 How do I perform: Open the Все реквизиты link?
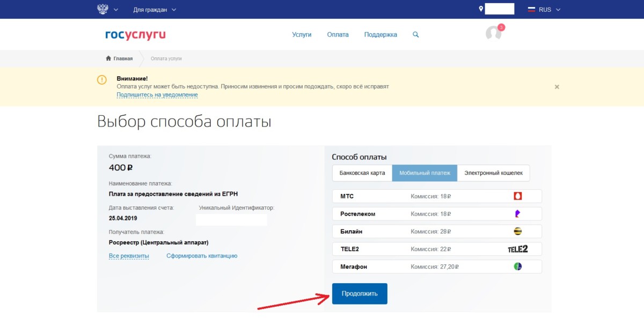tap(129, 256)
